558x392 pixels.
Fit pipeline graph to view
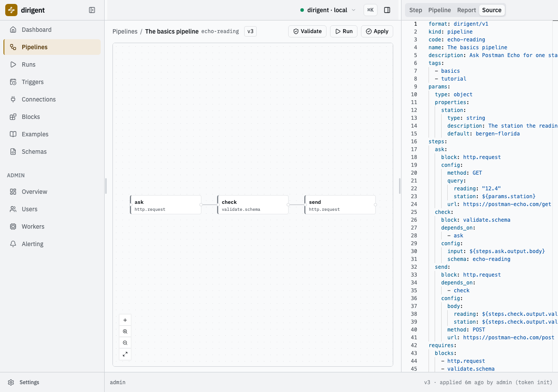tap(125, 354)
